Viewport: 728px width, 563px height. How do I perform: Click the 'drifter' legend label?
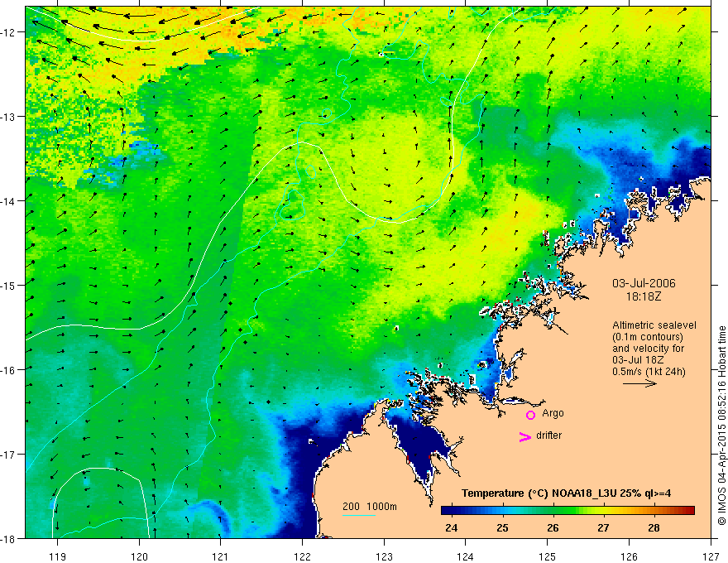click(x=548, y=435)
